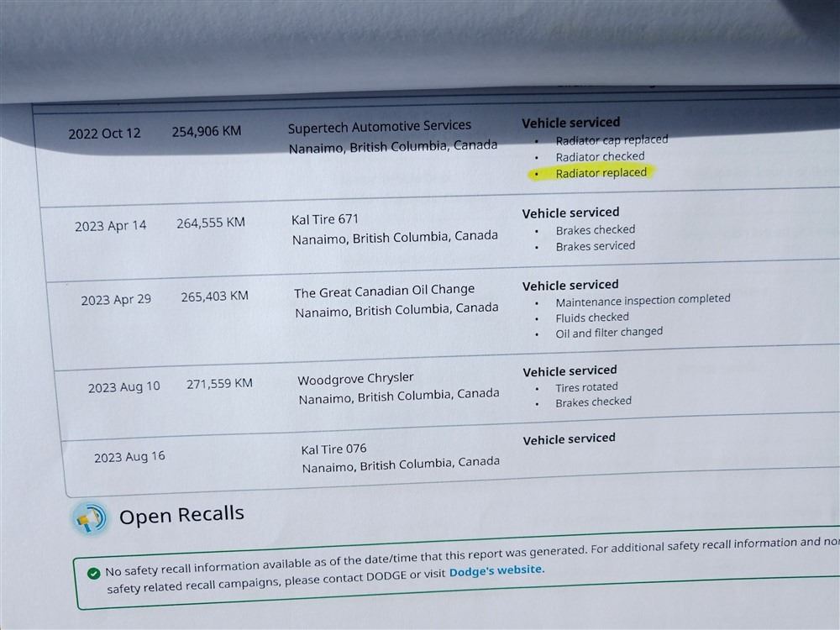Click the Radiator cap replaced item
The image size is (840, 630).
point(612,140)
